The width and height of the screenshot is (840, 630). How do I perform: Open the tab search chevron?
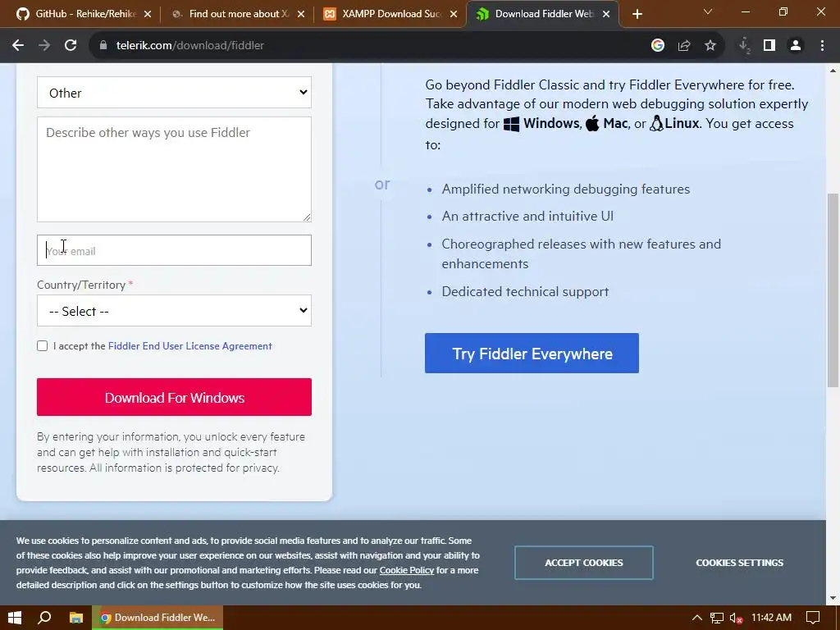point(708,11)
